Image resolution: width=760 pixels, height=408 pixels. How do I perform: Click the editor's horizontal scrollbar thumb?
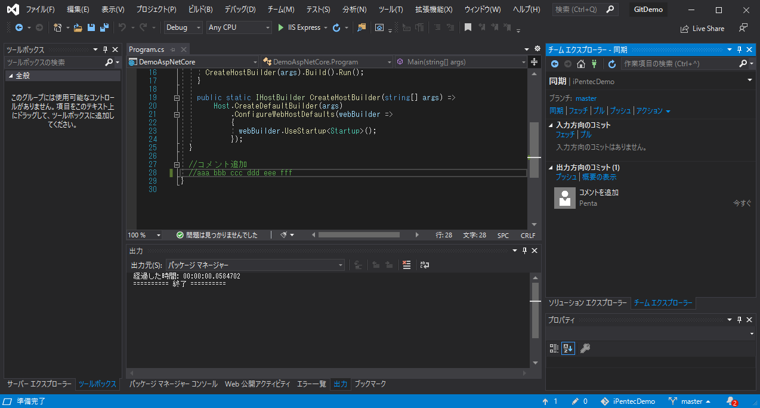(x=358, y=235)
